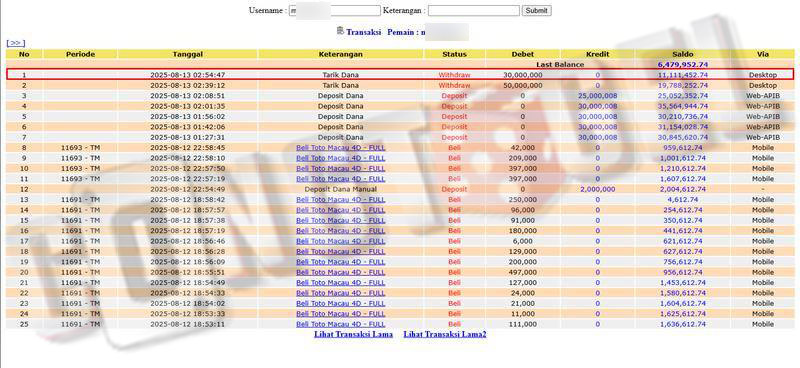The width and height of the screenshot is (800, 368).
Task: Open Beli Toto Macau link in row 20
Action: (x=340, y=272)
